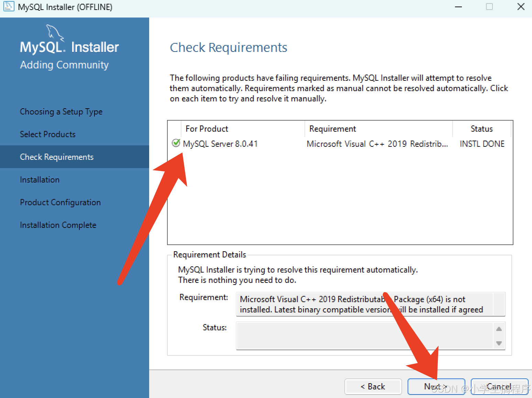The width and height of the screenshot is (532, 398).
Task: Click the Requirement column header
Action: coord(333,129)
